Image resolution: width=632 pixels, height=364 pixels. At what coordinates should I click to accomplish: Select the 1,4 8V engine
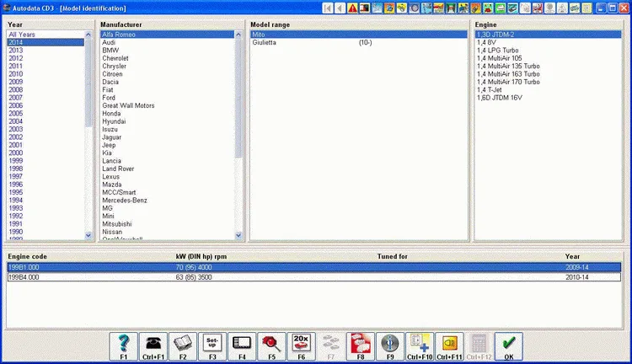(x=549, y=43)
